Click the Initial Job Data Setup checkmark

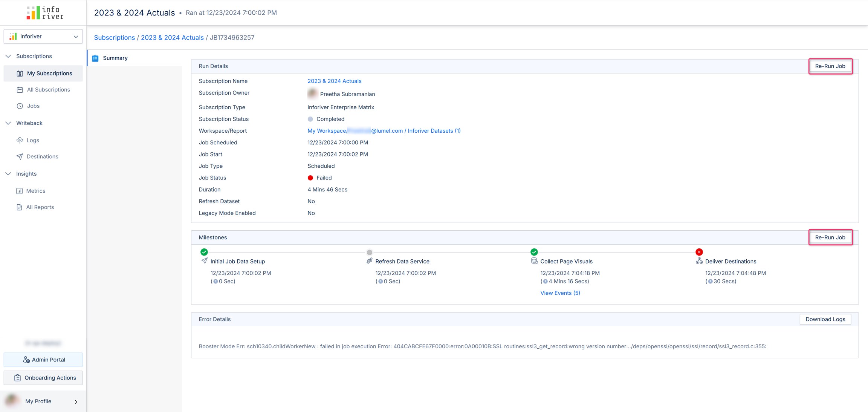pyautogui.click(x=204, y=252)
